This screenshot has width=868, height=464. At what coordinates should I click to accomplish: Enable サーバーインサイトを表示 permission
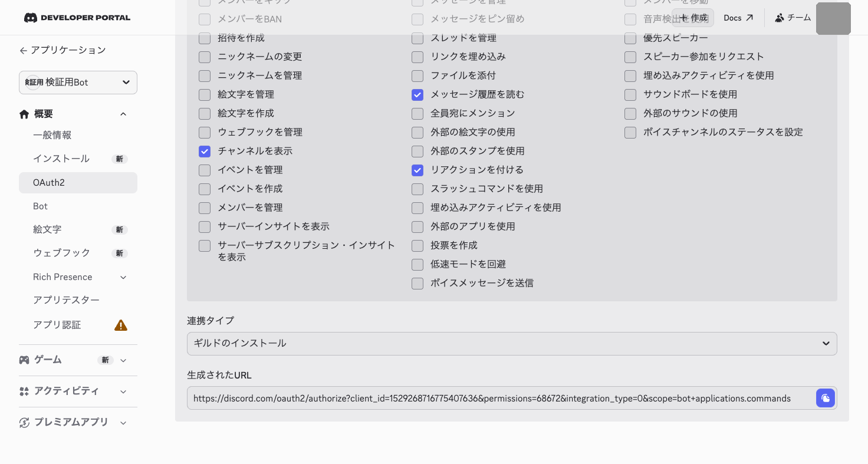click(x=205, y=226)
